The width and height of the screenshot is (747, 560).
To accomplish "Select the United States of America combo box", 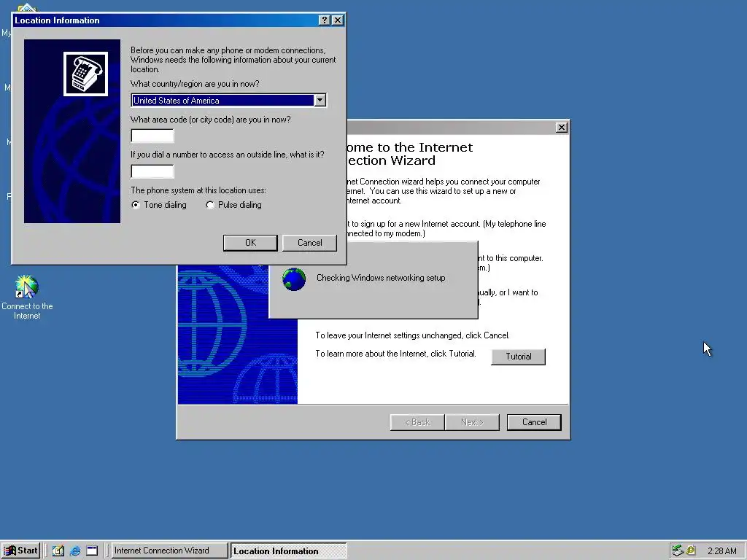I will pos(228,100).
